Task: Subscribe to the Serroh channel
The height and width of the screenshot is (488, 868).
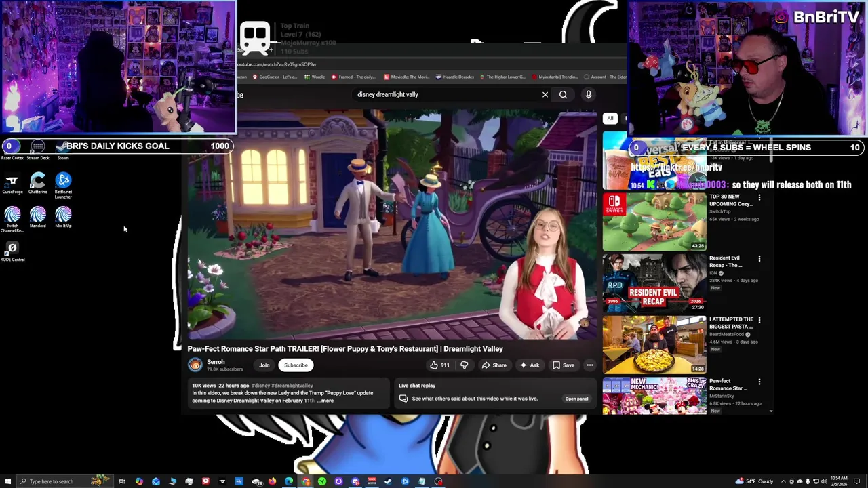Action: (x=296, y=365)
